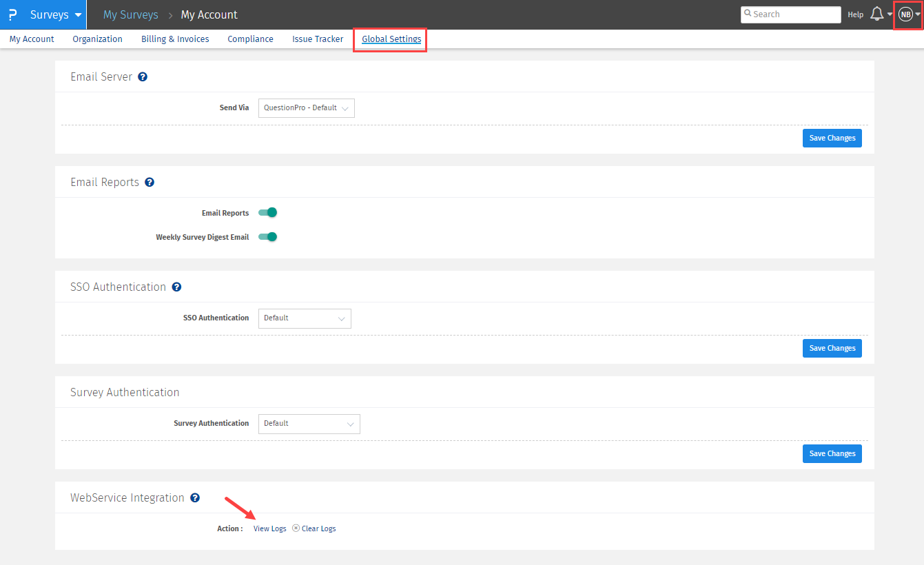This screenshot has width=924, height=565.
Task: Open the SSO Authentication dropdown
Action: click(x=304, y=318)
